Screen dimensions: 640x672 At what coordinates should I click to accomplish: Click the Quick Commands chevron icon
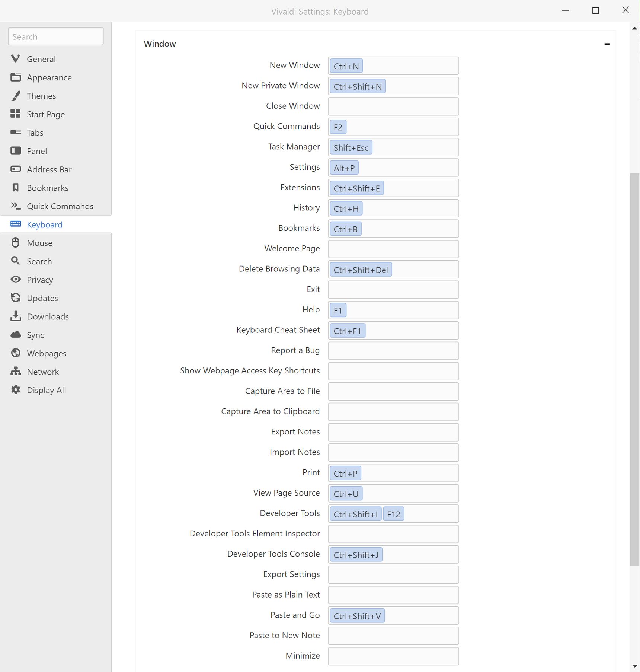[16, 206]
